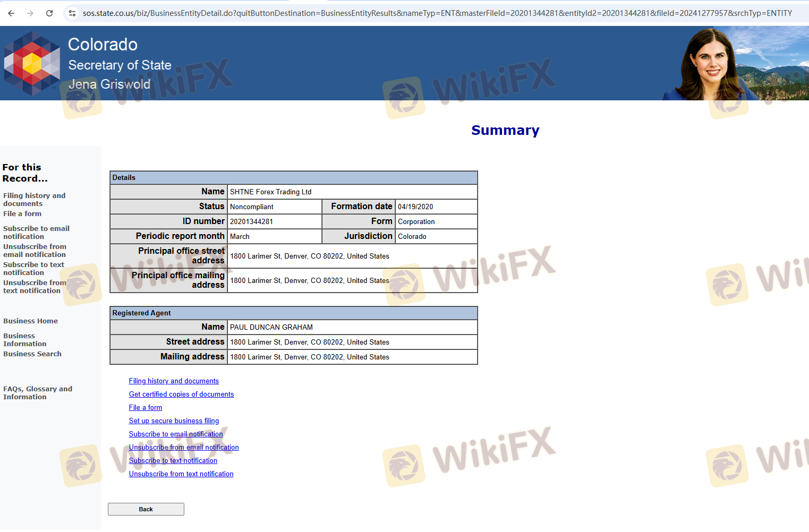Image resolution: width=809 pixels, height=532 pixels.
Task: Click the Details table header
Action: pos(294,178)
